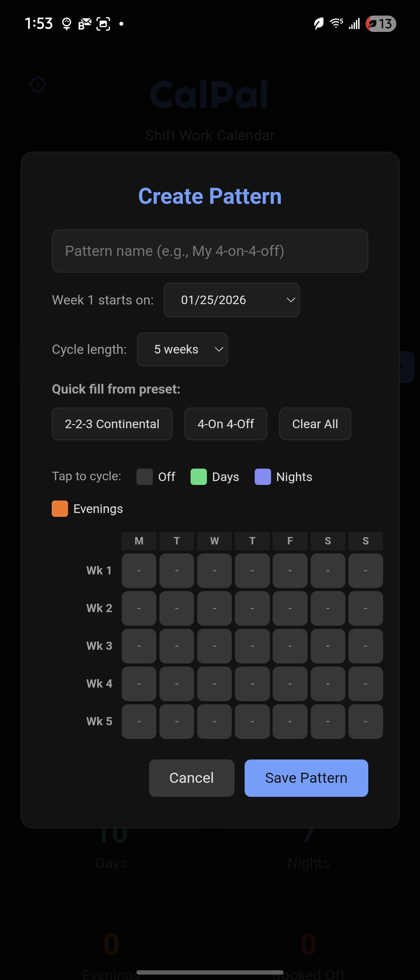Click the M (Monday) column header
420x980 pixels.
tap(139, 541)
